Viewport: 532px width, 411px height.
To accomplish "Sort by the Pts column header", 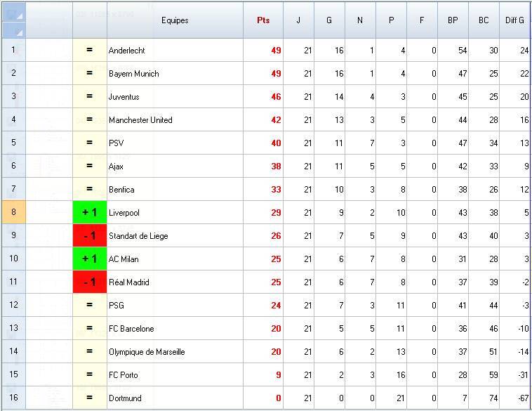I will (263, 20).
